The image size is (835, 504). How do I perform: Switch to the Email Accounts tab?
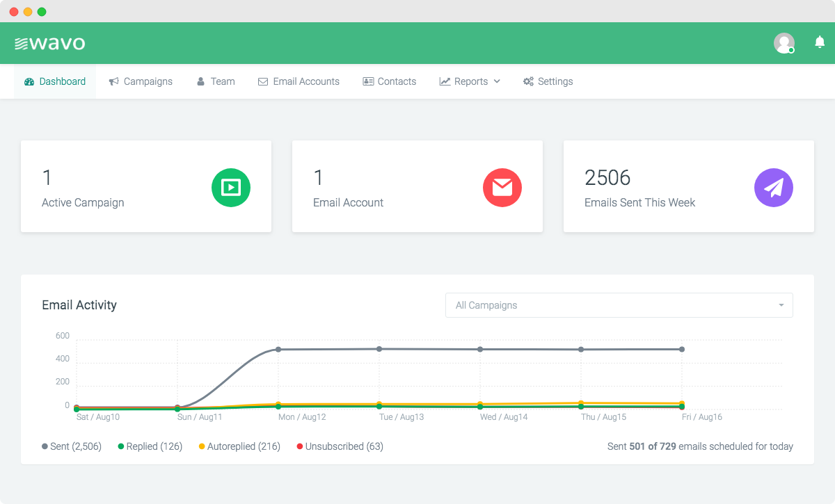(299, 81)
